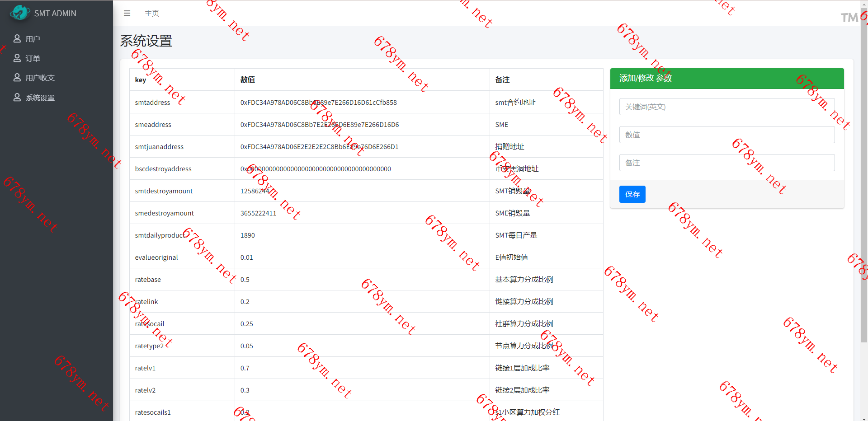Screen dimensions: 868x421
Task: Select 系统设置 in the sidebar
Action: pos(40,98)
